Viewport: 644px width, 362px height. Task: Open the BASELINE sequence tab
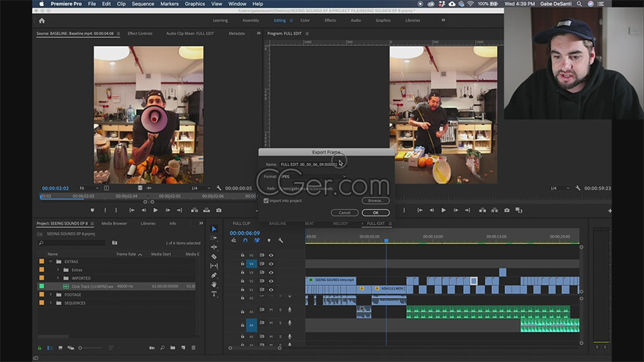(x=277, y=223)
